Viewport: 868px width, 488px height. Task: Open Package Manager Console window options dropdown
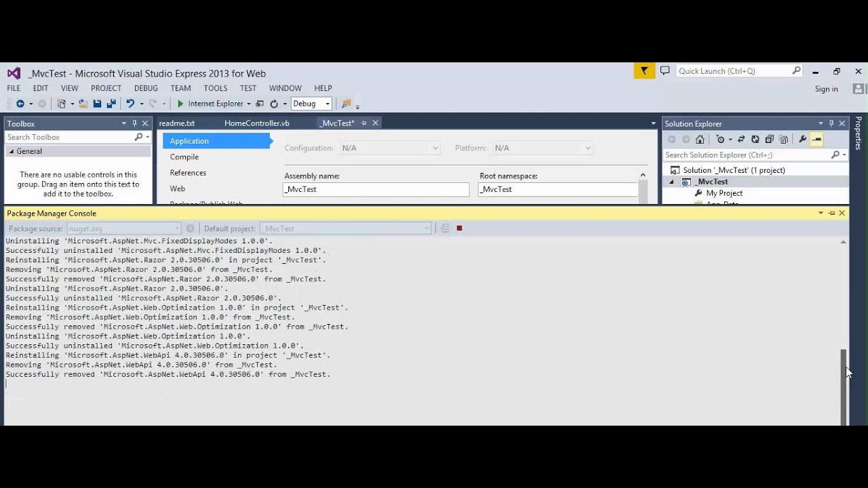click(x=821, y=213)
